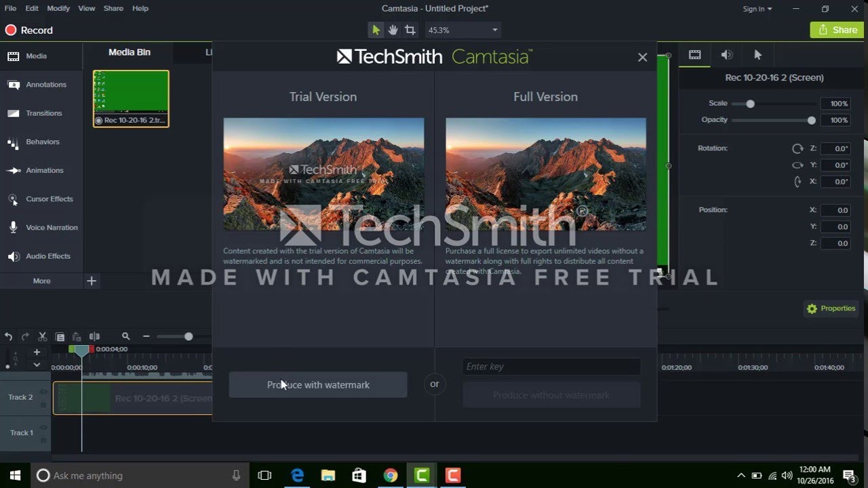
Task: Click the Opacity slider handle
Action: click(812, 120)
